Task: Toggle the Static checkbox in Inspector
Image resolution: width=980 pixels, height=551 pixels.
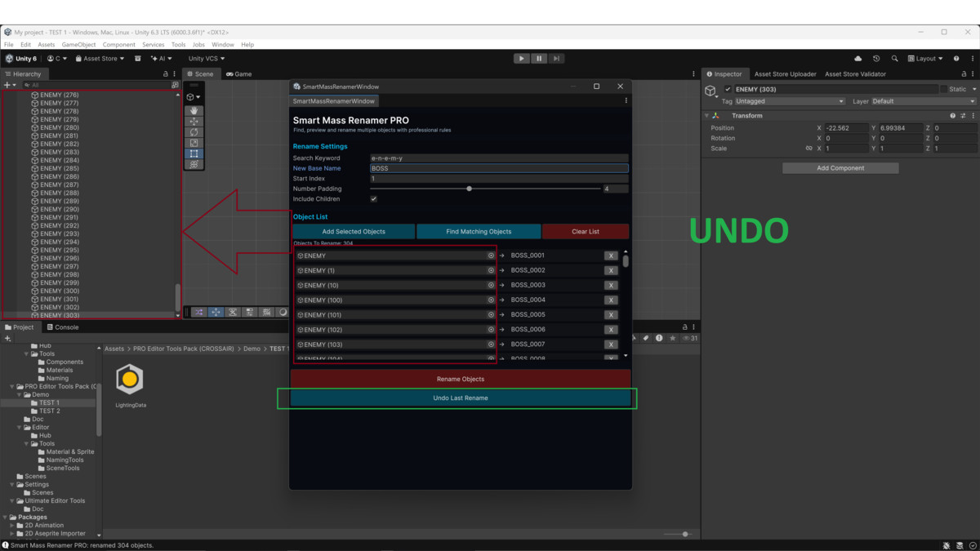Action: pyautogui.click(x=944, y=89)
